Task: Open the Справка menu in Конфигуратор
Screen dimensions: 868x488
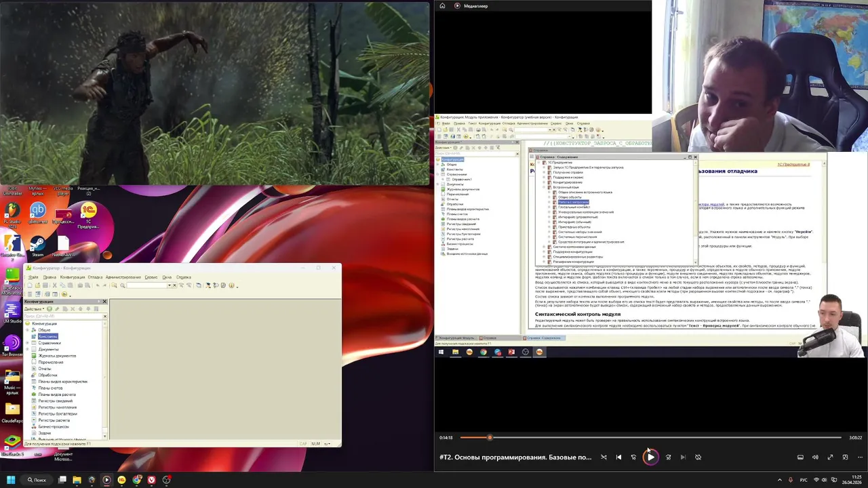Action: pyautogui.click(x=183, y=277)
